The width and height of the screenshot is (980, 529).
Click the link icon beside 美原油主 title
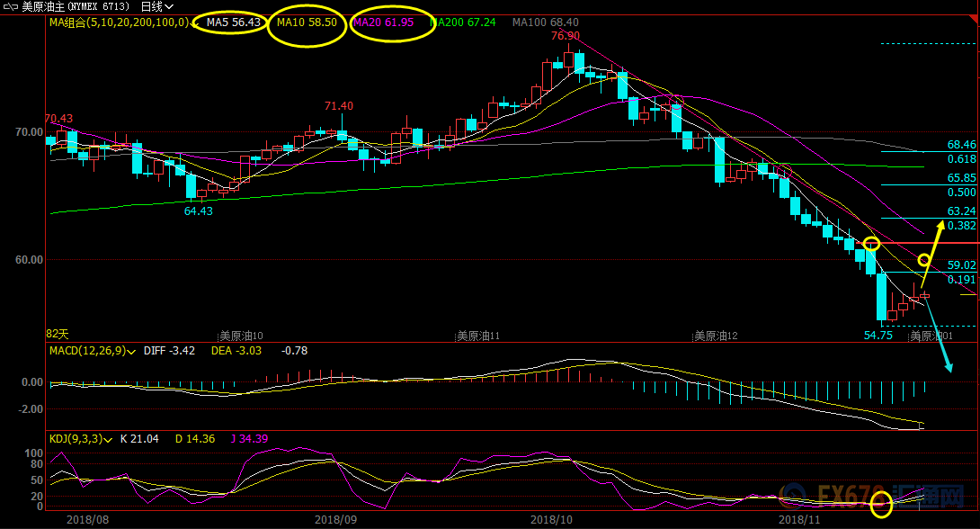10,7
